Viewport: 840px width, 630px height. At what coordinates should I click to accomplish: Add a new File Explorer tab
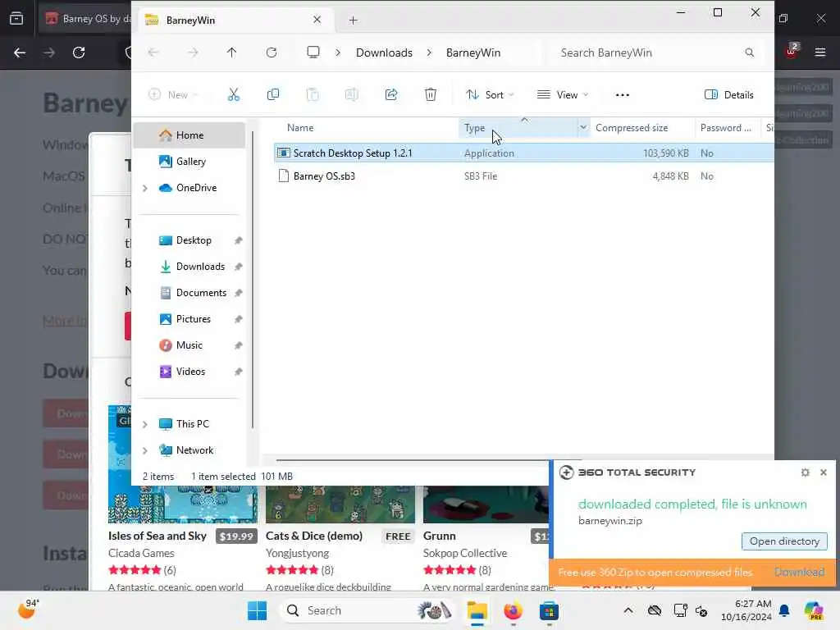[353, 21]
